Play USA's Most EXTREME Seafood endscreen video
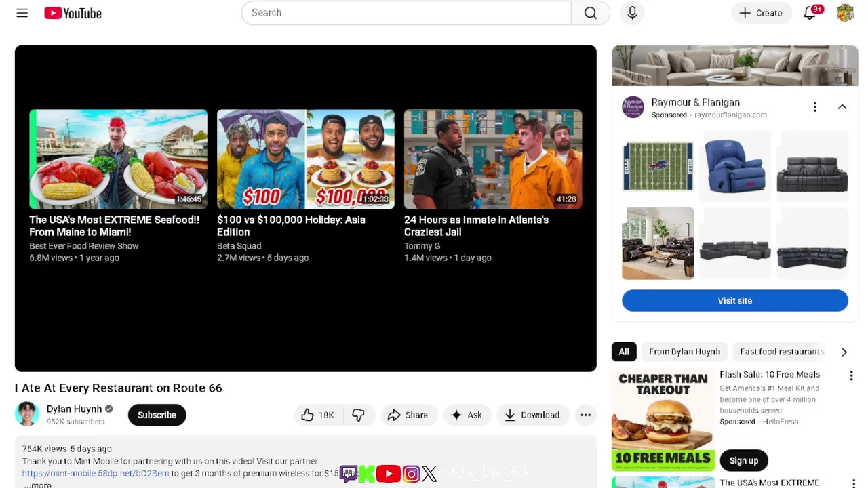The height and width of the screenshot is (488, 868). click(x=118, y=159)
